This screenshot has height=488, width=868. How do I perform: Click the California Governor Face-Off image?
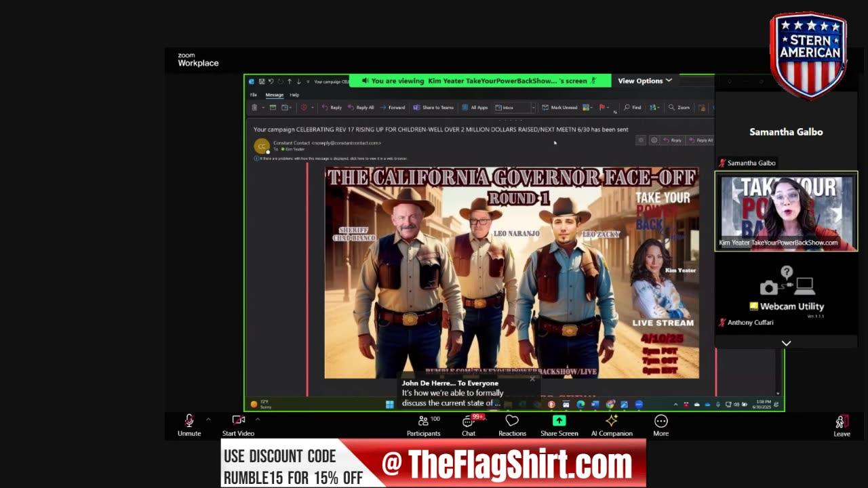coord(511,272)
